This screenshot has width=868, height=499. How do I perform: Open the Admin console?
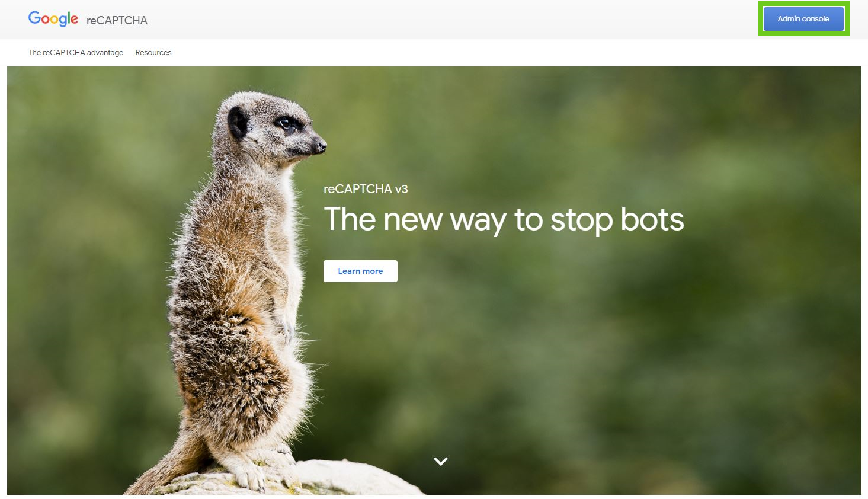click(803, 19)
